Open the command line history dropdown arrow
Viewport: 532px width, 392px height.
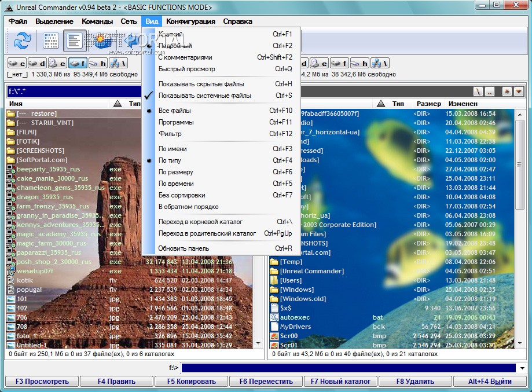point(522,368)
